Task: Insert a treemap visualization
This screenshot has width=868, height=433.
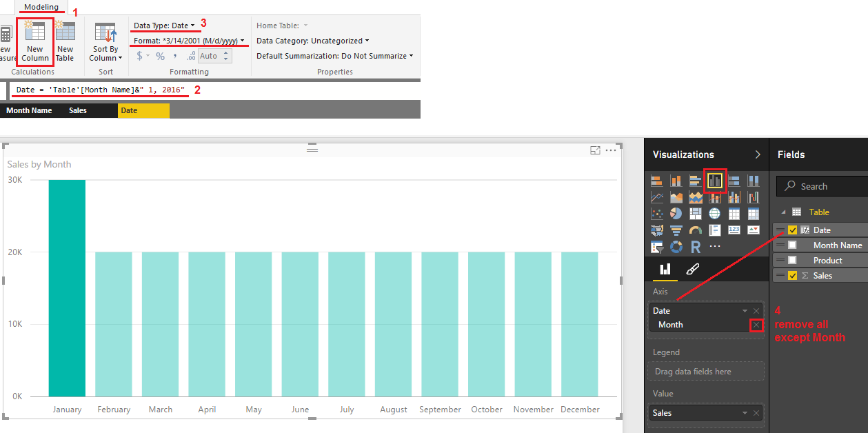Action: tap(696, 214)
